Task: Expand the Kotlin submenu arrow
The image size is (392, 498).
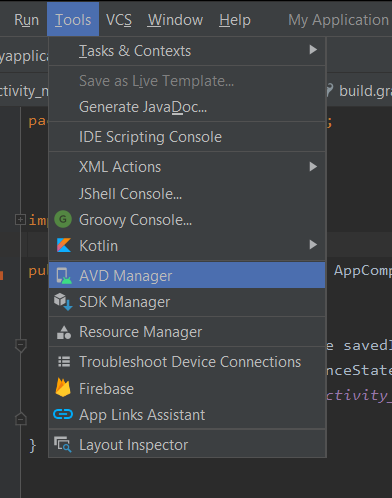Action: click(313, 245)
